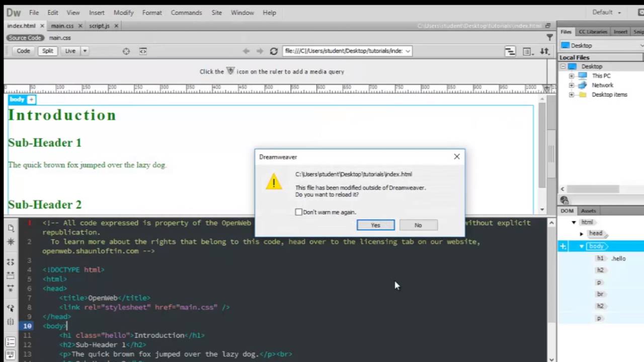Click the add element plus in DOM panel
644x362 pixels.
(x=563, y=246)
